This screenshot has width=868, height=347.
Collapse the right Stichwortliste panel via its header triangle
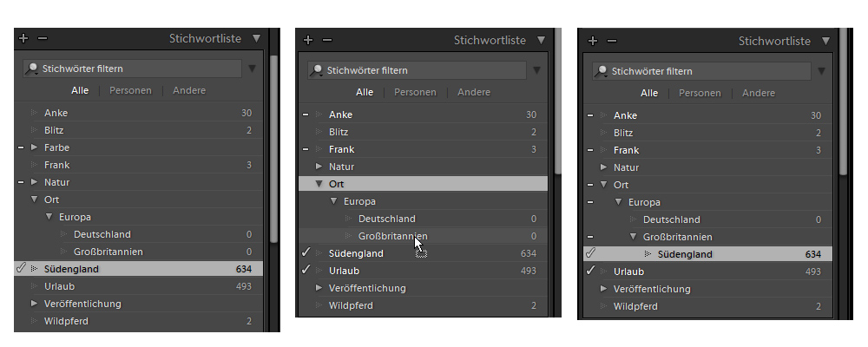[x=826, y=41]
